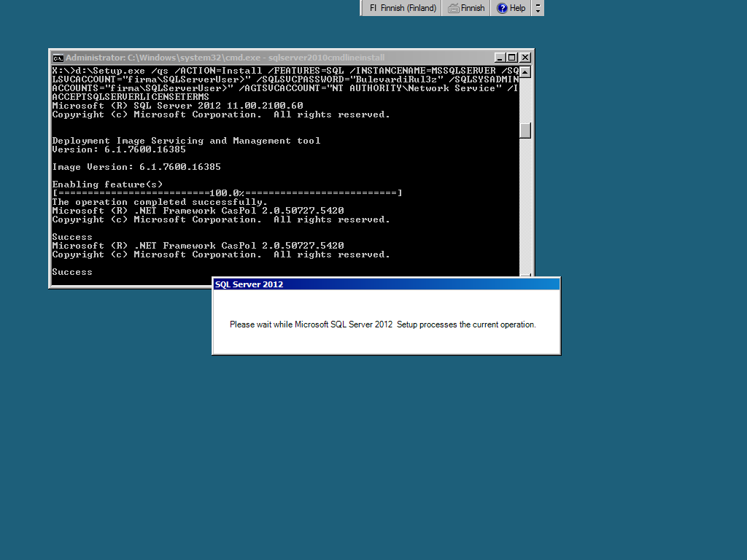Maximize the Administrator cmd.exe window

click(x=511, y=58)
